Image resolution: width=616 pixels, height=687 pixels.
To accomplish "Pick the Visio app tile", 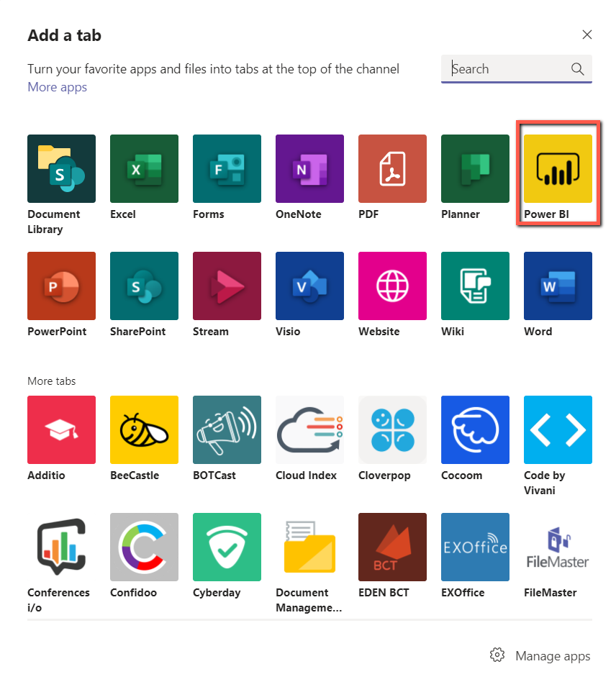I will pos(309,286).
